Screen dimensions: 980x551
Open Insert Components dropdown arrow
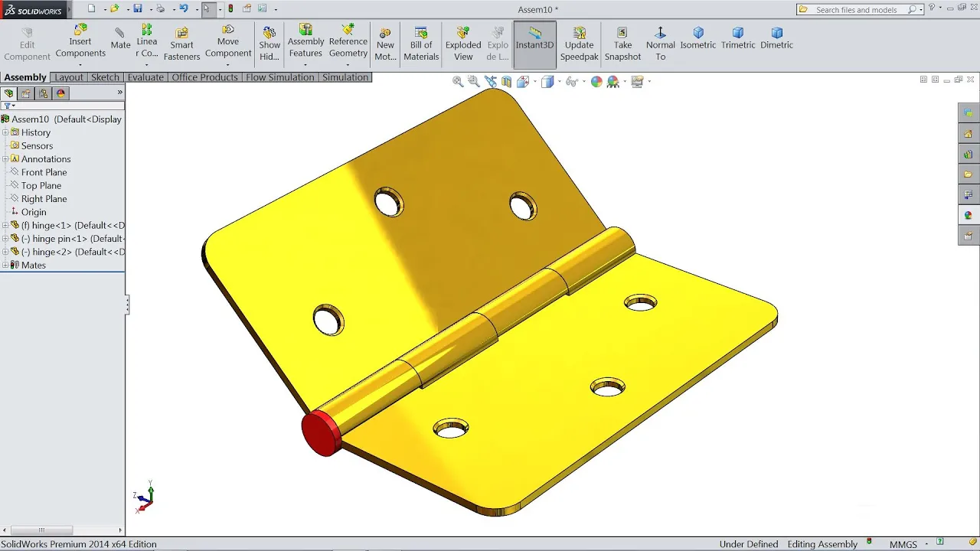80,64
